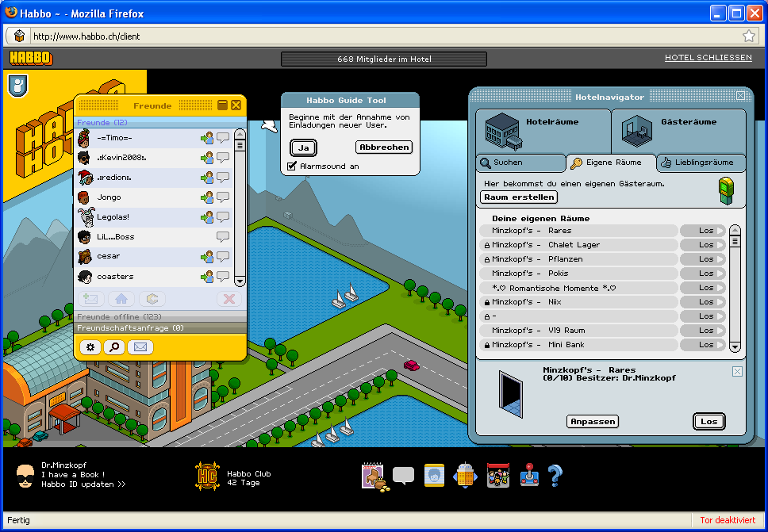Click Los for Minzkopf's - Pflanzen
The width and height of the screenshot is (768, 532).
(703, 259)
